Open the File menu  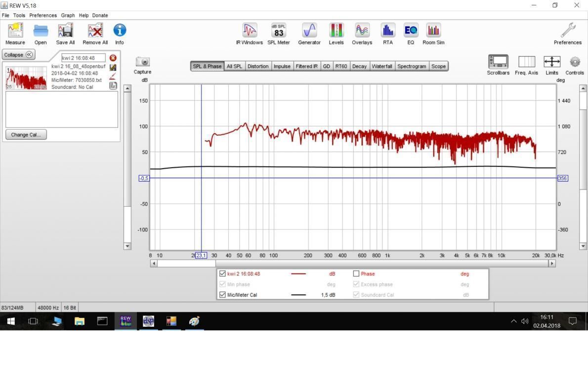click(x=5, y=15)
